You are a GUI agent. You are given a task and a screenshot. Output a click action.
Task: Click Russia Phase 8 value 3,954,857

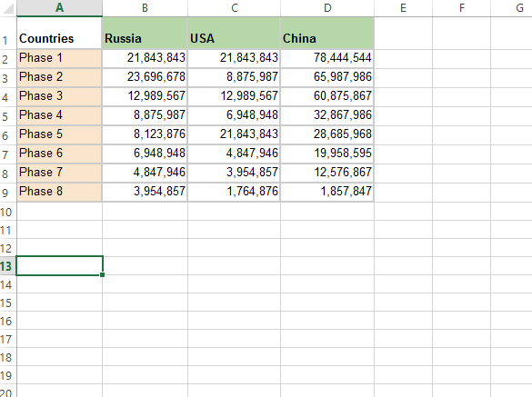145,192
